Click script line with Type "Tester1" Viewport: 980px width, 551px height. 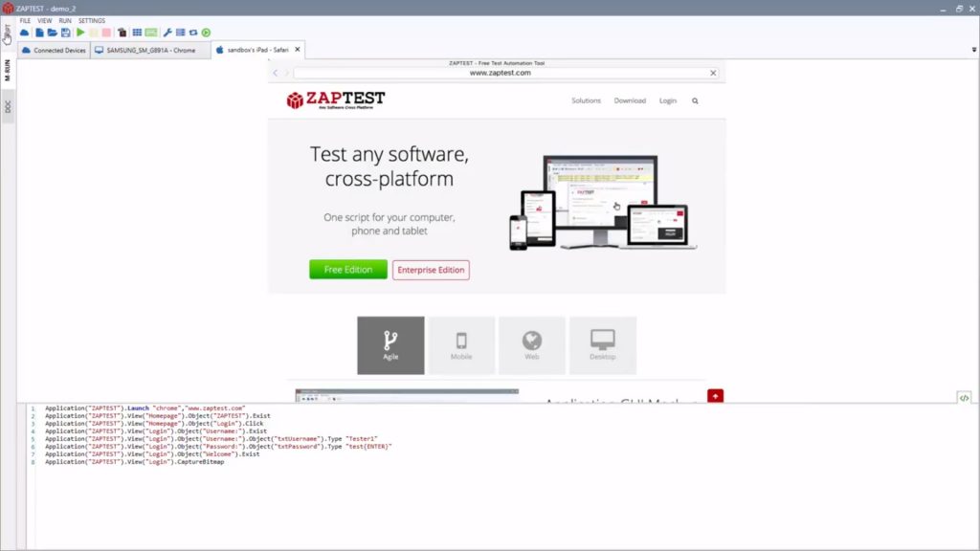tap(212, 438)
